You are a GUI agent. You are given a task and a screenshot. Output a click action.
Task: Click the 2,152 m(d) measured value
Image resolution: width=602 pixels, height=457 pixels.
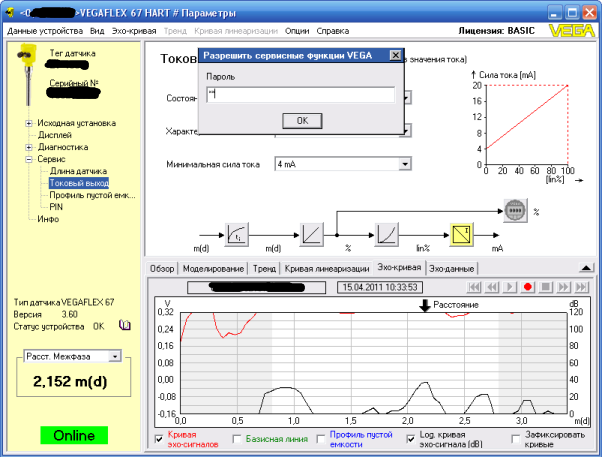click(x=70, y=382)
